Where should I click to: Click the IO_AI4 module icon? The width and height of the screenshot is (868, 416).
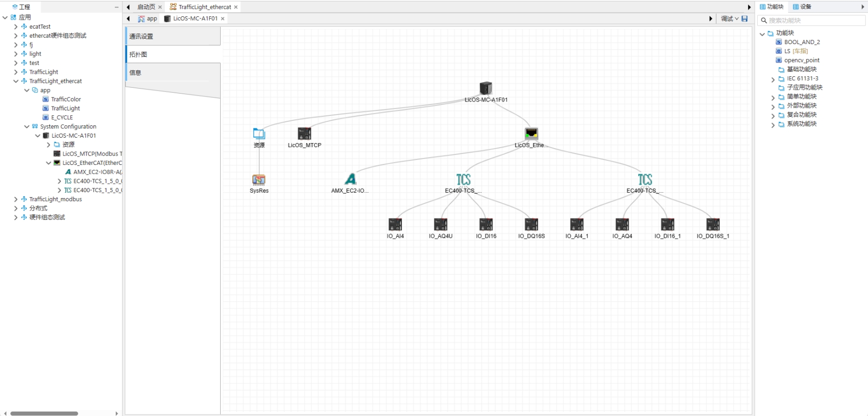[395, 225]
